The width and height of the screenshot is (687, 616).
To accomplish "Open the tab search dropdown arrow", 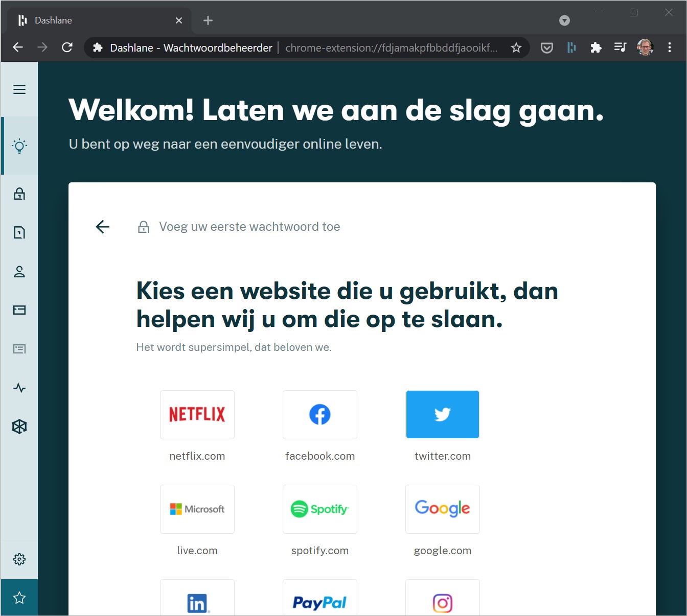I will [x=564, y=20].
